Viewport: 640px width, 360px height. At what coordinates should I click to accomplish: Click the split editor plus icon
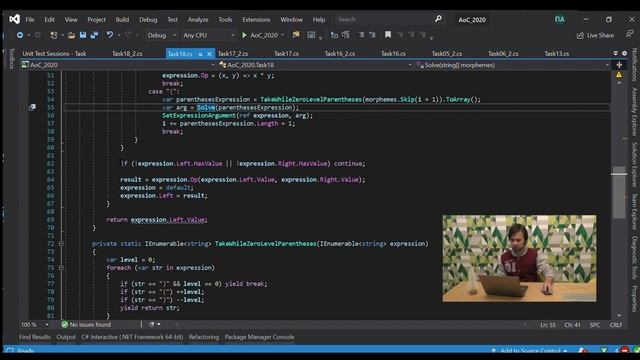619,65
